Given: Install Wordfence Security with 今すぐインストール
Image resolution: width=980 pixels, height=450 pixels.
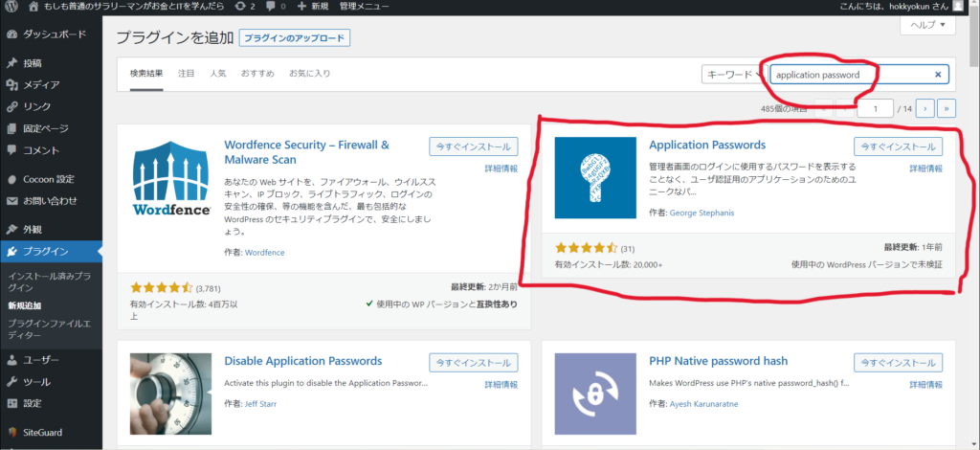Looking at the screenshot, I should (x=474, y=146).
